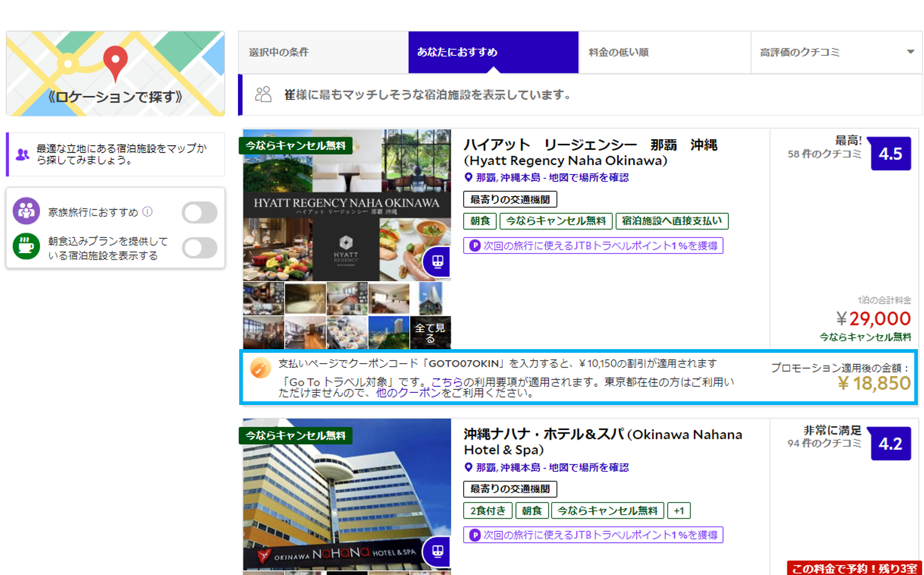Expand the +1 badge on Okinawa Nahana
Viewport: 924px width, 575px height.
click(679, 511)
